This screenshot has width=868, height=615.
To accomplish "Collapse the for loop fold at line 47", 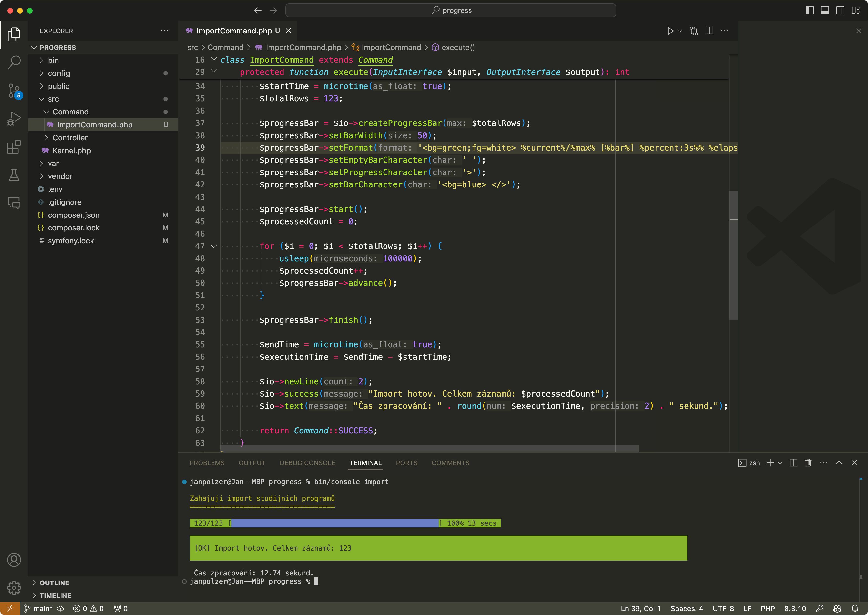I will tap(214, 246).
